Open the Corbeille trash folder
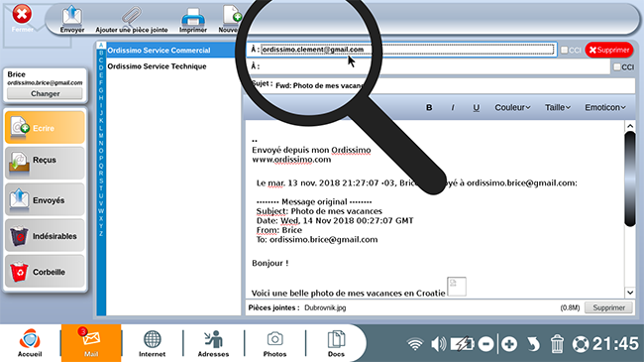The height and width of the screenshot is (362, 644). [45, 272]
